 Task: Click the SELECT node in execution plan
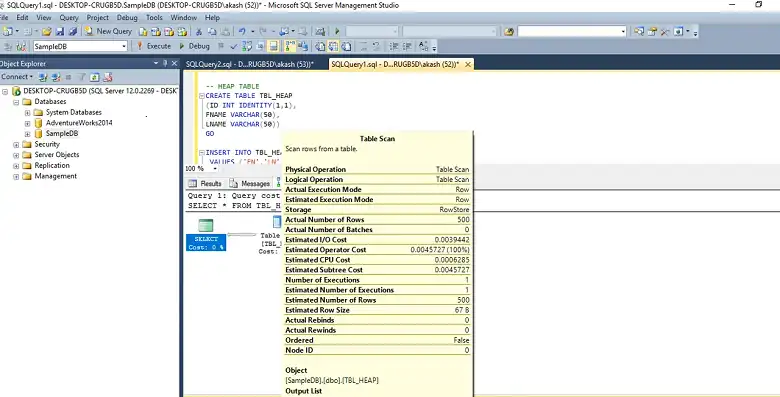point(206,234)
